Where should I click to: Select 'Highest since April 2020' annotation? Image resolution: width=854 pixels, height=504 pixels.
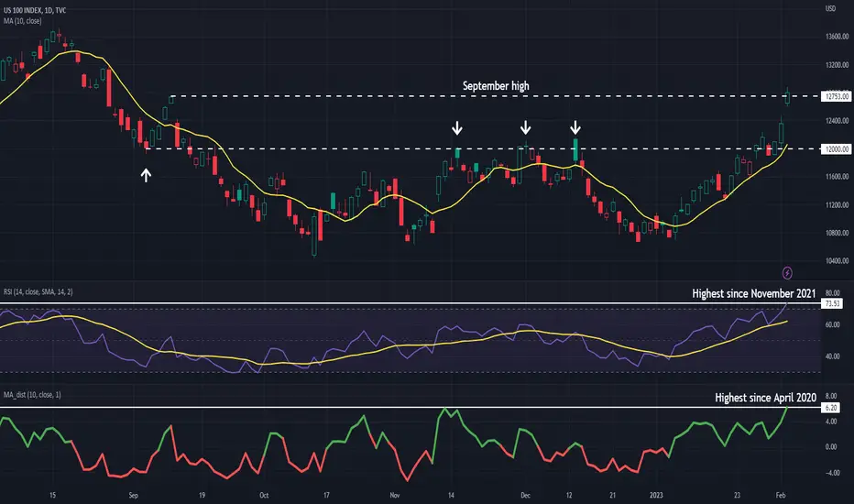(765, 398)
